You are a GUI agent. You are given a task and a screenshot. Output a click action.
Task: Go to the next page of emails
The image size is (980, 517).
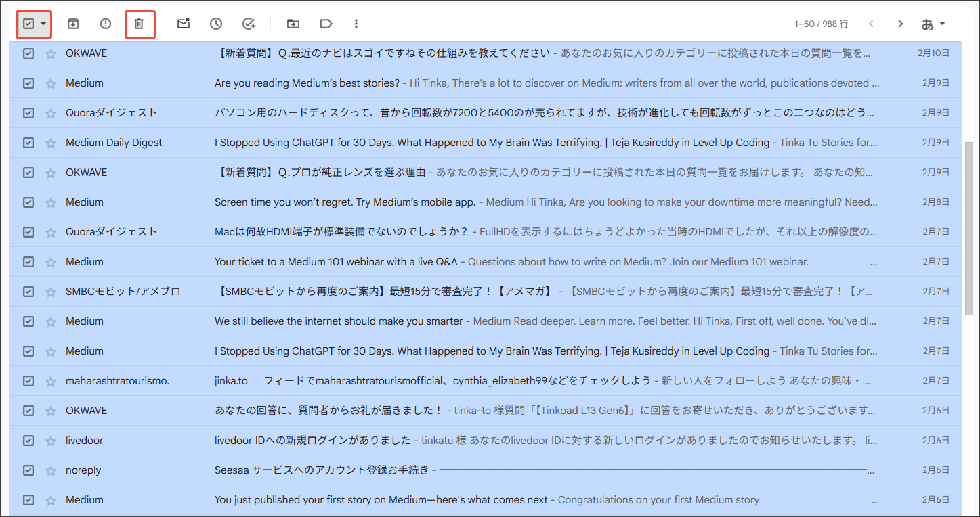900,23
